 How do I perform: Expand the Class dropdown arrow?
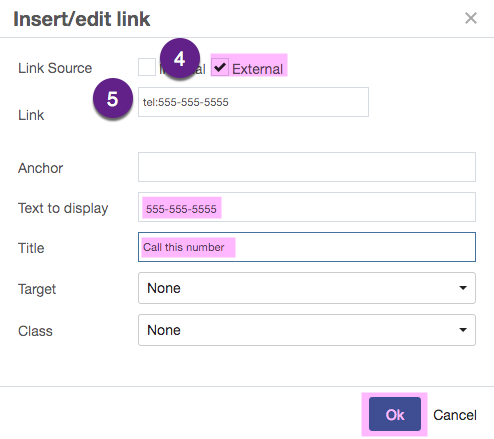tap(463, 330)
